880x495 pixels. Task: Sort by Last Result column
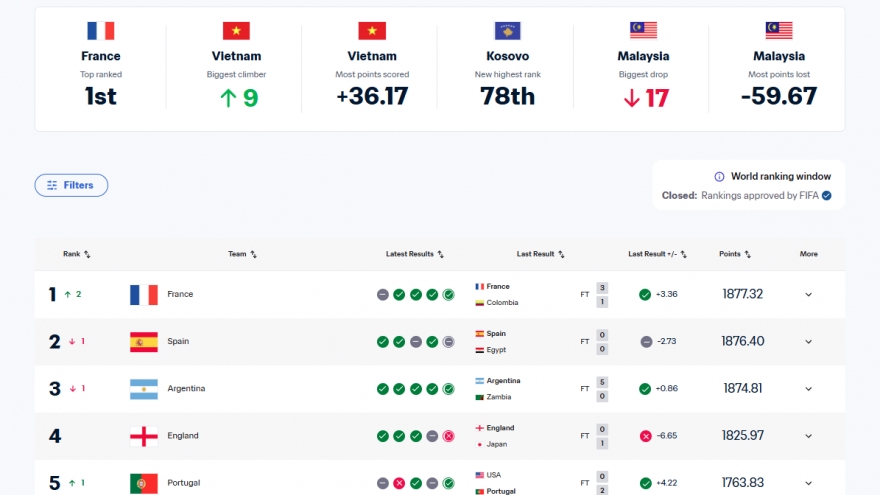(x=541, y=254)
